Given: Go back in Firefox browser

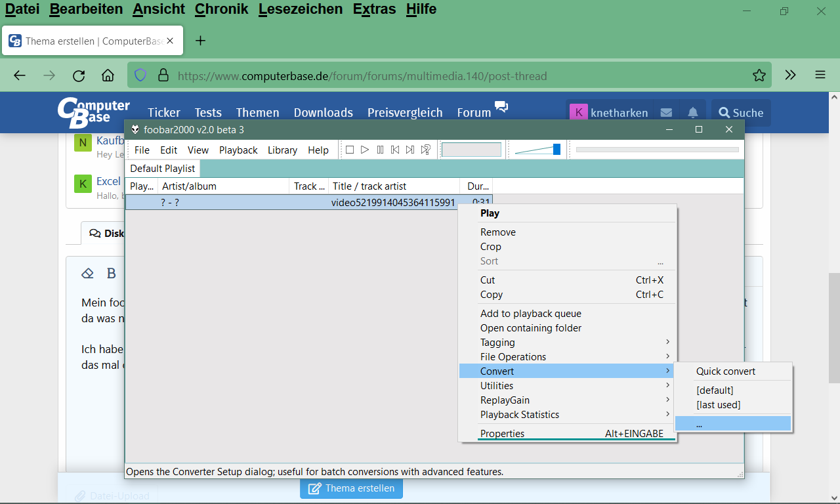Looking at the screenshot, I should click(20, 75).
